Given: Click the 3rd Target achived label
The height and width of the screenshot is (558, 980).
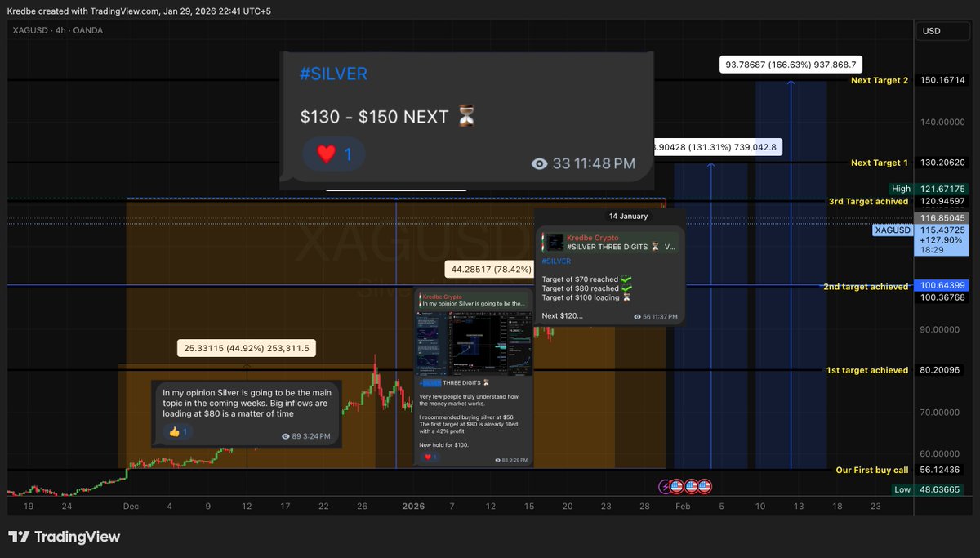Looking at the screenshot, I should coord(866,201).
